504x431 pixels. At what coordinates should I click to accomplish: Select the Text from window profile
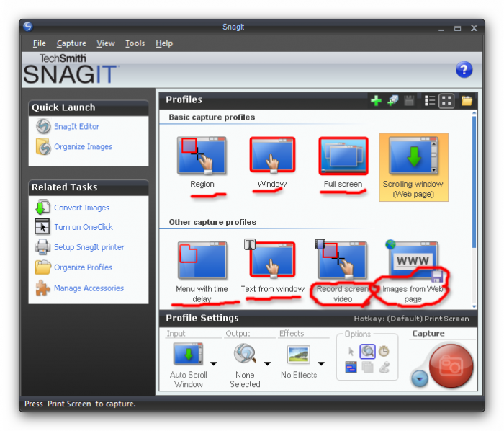(x=272, y=267)
